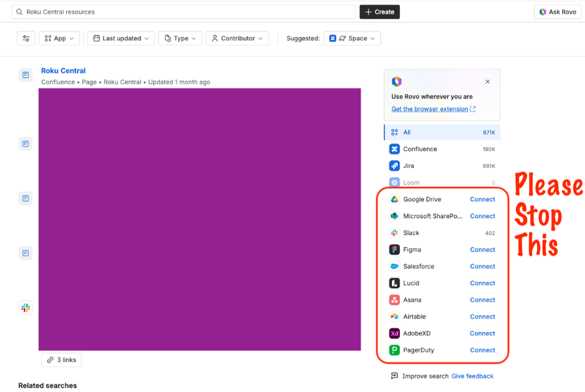Screen dimensions: 585x392
Task: Filter results by Slack
Action: point(442,233)
